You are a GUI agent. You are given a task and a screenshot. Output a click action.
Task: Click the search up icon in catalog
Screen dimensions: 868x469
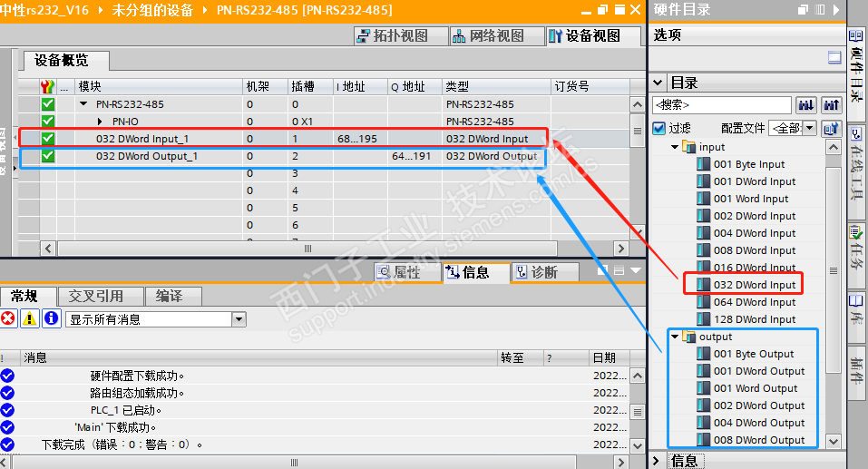[831, 104]
